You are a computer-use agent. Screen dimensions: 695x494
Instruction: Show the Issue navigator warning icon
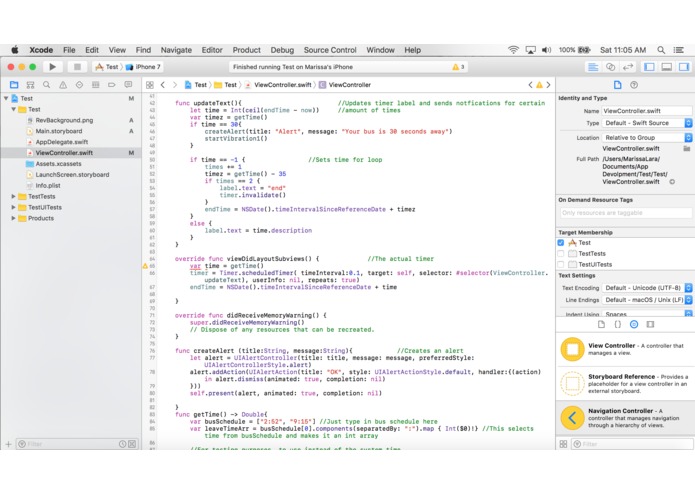[63, 85]
